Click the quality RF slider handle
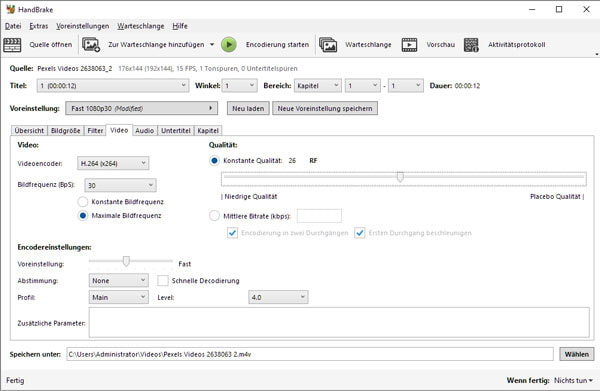The height and width of the screenshot is (391, 600). coord(400,177)
